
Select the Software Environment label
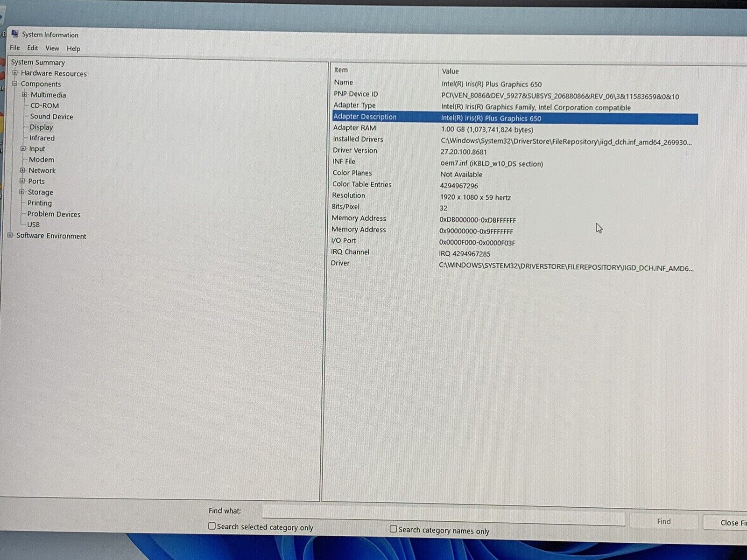click(x=51, y=236)
